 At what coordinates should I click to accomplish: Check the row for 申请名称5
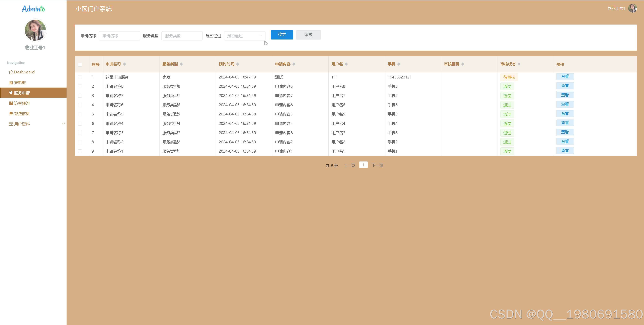click(x=80, y=114)
